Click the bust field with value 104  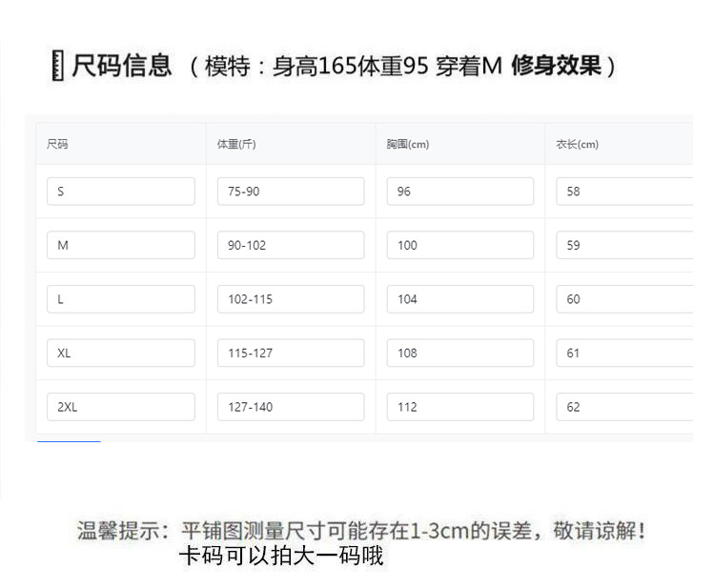pyautogui.click(x=459, y=299)
